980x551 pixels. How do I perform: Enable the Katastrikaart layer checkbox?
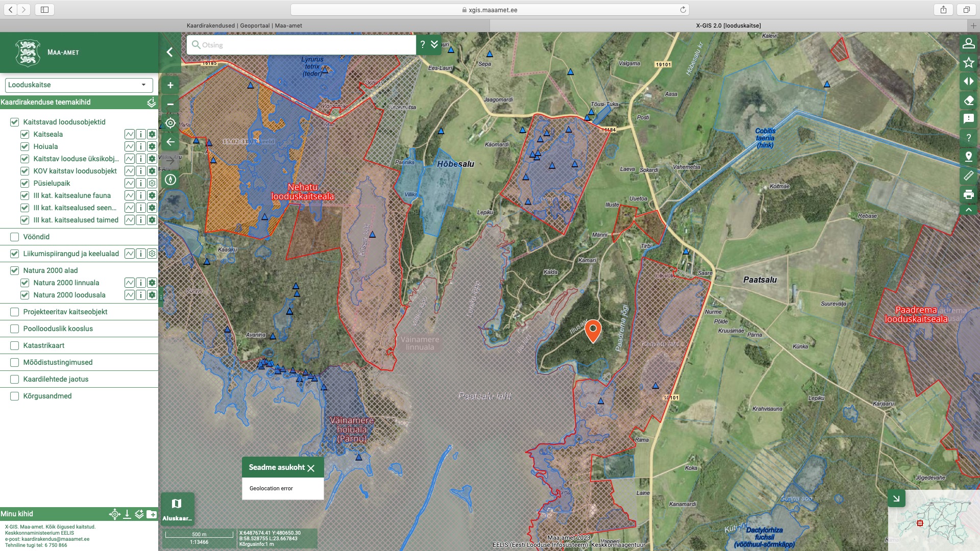15,345
